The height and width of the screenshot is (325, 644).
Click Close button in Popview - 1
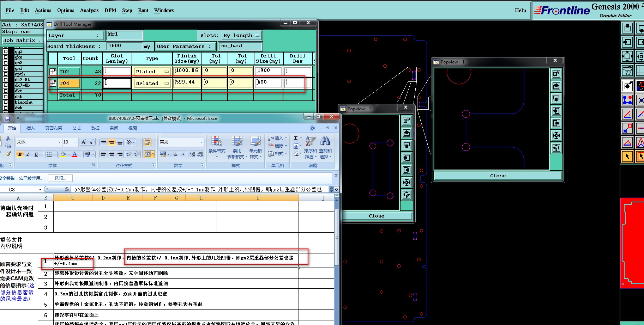tap(498, 176)
